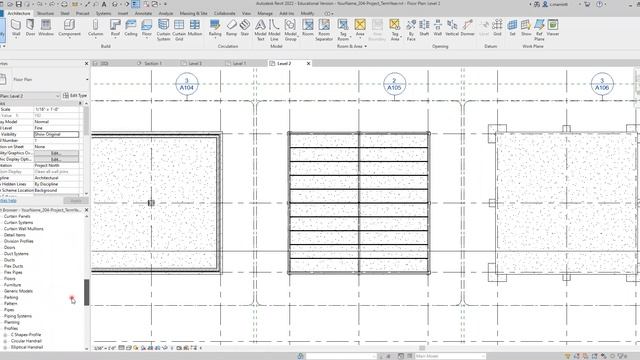Switch to the Manage ribbon tab
Viewport: 640px width, 360px height.
[265, 13]
